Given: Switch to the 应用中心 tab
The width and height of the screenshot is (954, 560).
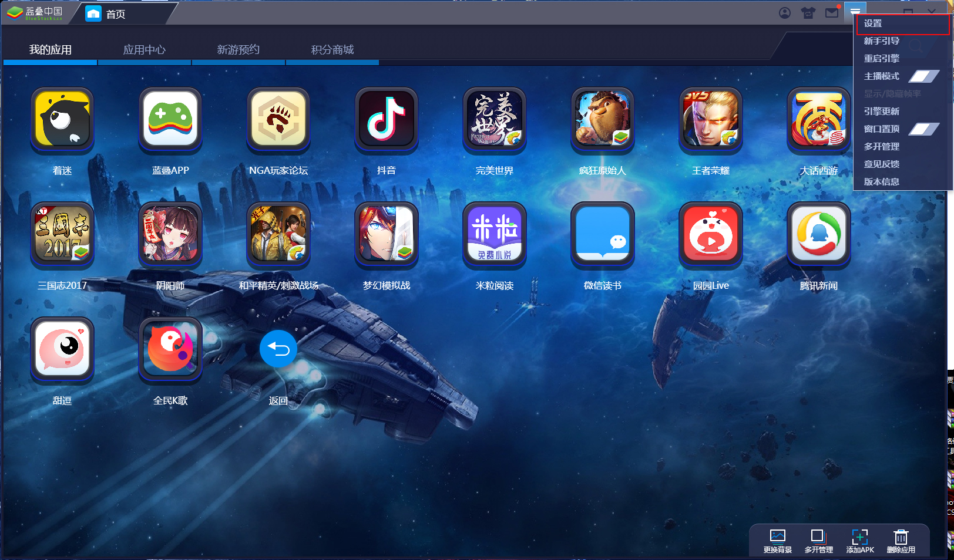Looking at the screenshot, I should [144, 49].
